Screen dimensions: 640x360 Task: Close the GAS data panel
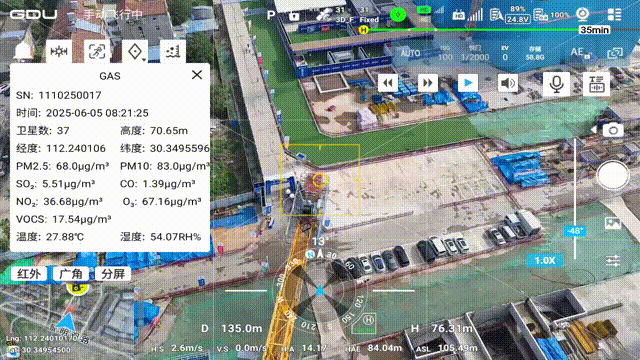point(197,75)
